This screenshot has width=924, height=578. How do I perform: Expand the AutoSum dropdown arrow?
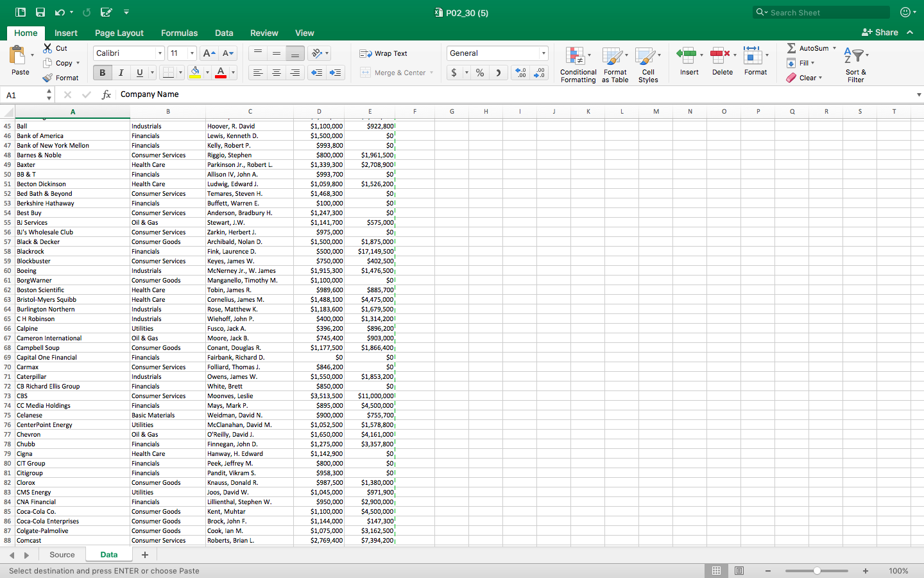(x=834, y=48)
